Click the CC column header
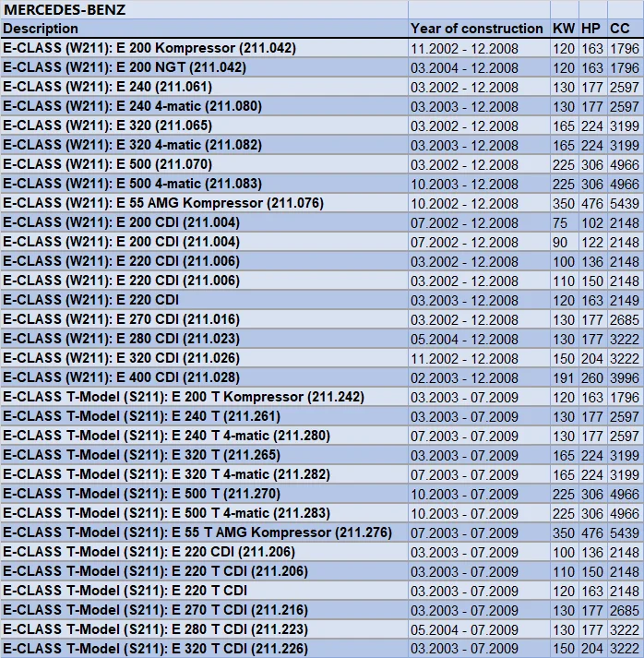This screenshot has height=658, width=644. [x=626, y=28]
